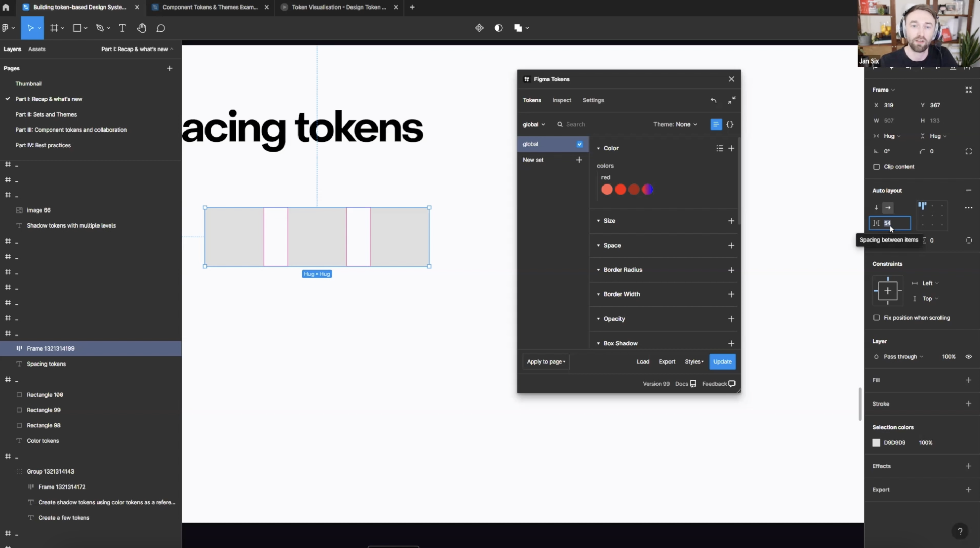Add a new token set plus icon
The width and height of the screenshot is (980, 548).
pyautogui.click(x=579, y=160)
